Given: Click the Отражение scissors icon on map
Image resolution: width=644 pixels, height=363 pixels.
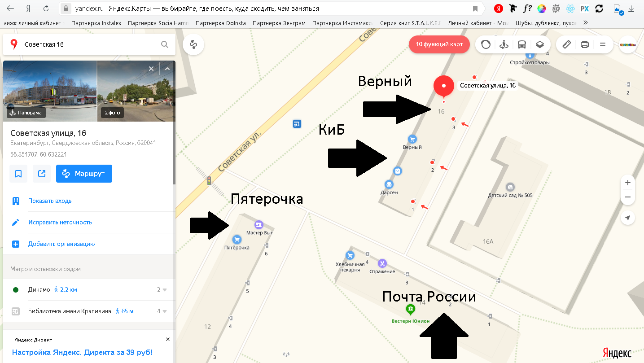Looking at the screenshot, I should [x=382, y=263].
